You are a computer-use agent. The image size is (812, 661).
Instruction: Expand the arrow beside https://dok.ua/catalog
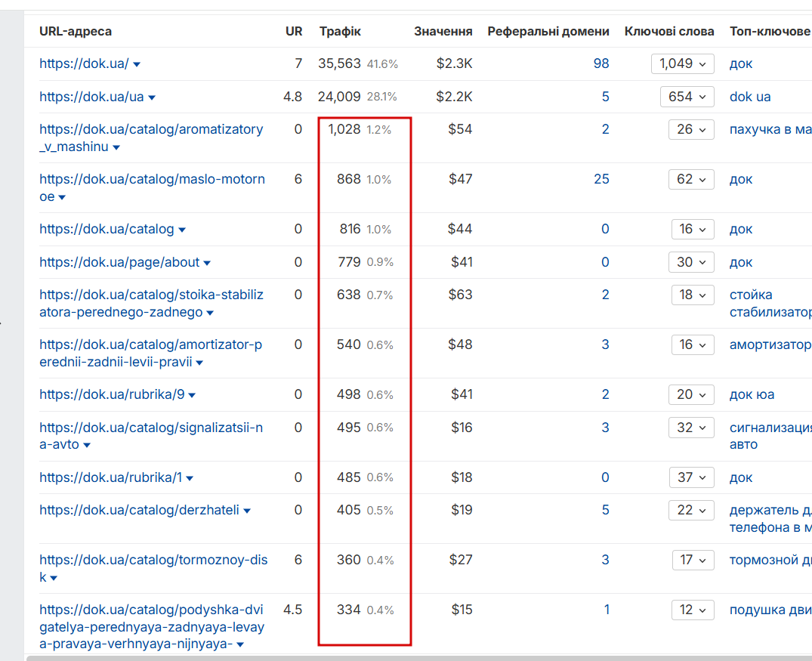coord(182,230)
